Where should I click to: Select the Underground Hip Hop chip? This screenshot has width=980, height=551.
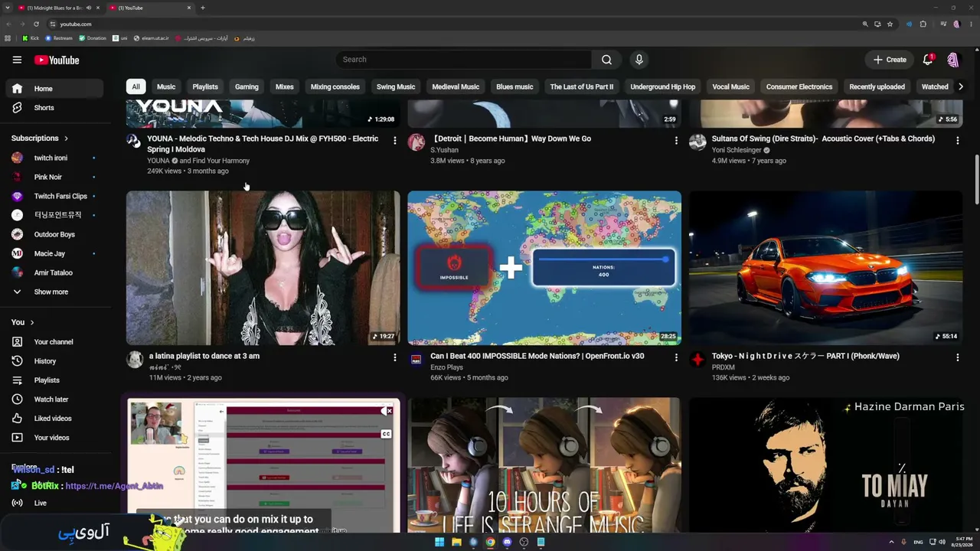point(663,86)
